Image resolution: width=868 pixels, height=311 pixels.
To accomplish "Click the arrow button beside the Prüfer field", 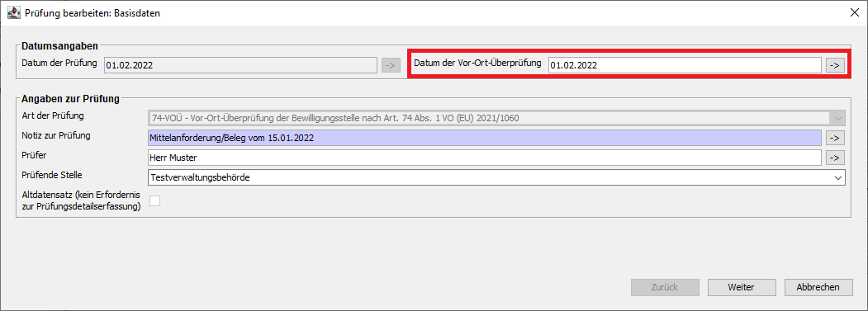I will 835,158.
